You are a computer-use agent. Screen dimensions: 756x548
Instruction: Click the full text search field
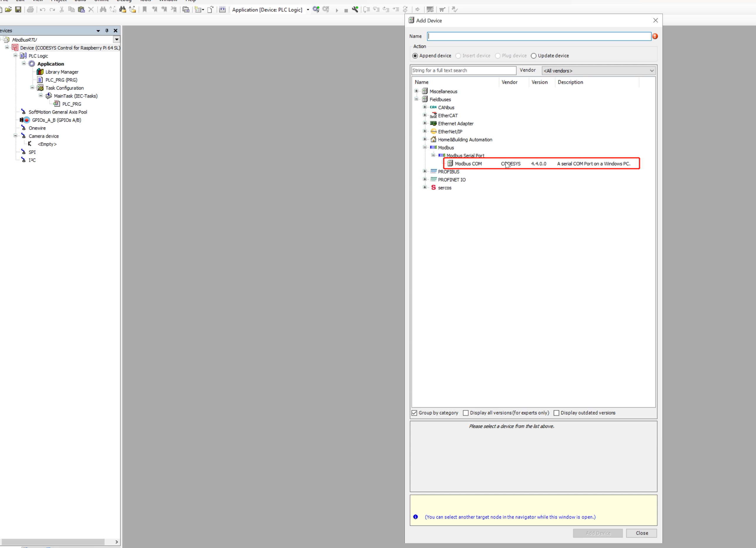pyautogui.click(x=464, y=71)
